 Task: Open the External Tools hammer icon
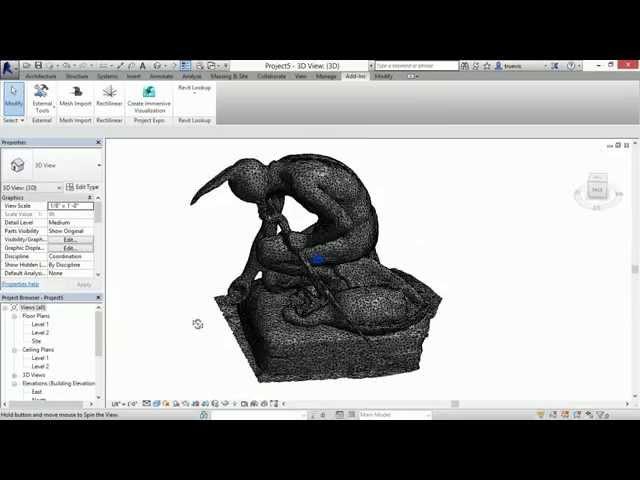[x=41, y=91]
